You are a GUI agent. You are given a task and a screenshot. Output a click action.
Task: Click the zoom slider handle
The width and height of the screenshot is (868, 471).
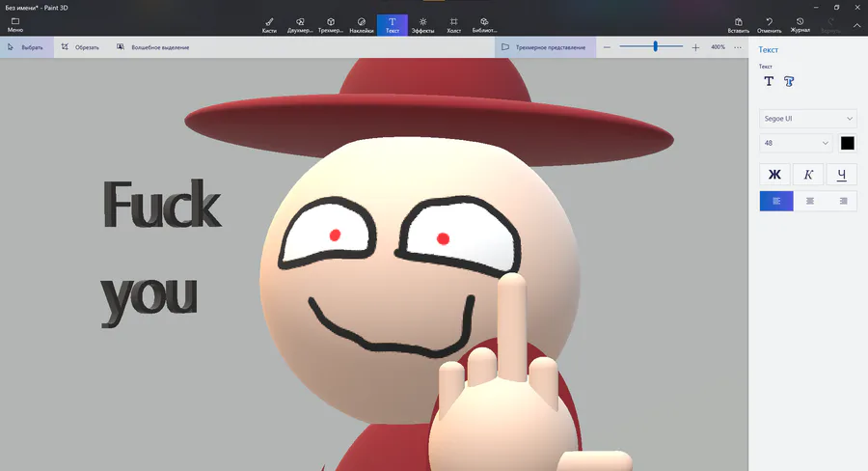[656, 46]
